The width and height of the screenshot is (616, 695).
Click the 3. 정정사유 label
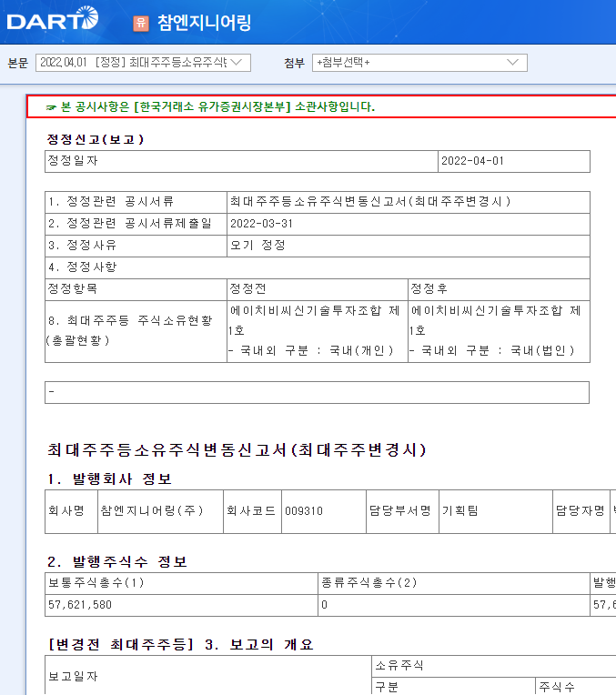pos(136,246)
